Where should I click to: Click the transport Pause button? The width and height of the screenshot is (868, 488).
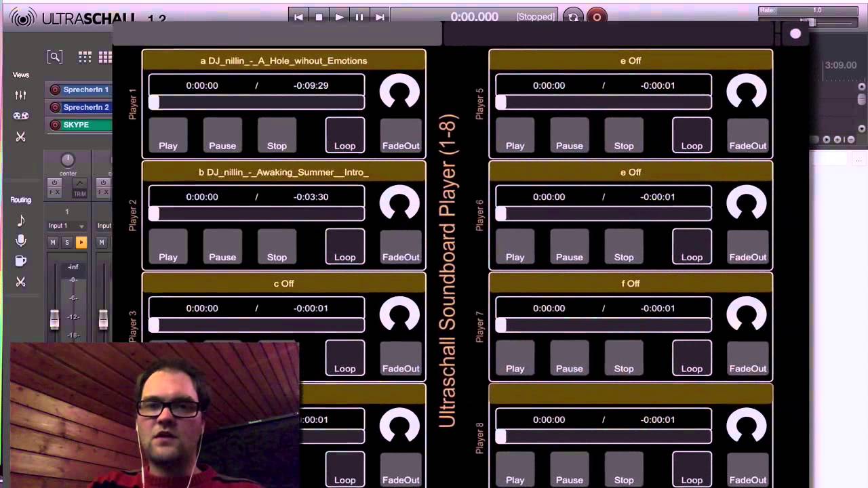click(359, 17)
